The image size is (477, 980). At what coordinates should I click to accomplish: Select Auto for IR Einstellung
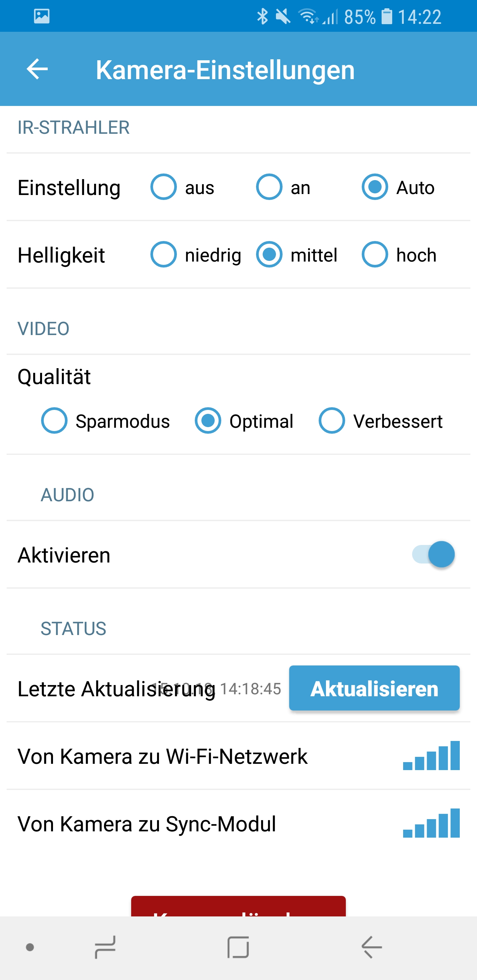[375, 187]
